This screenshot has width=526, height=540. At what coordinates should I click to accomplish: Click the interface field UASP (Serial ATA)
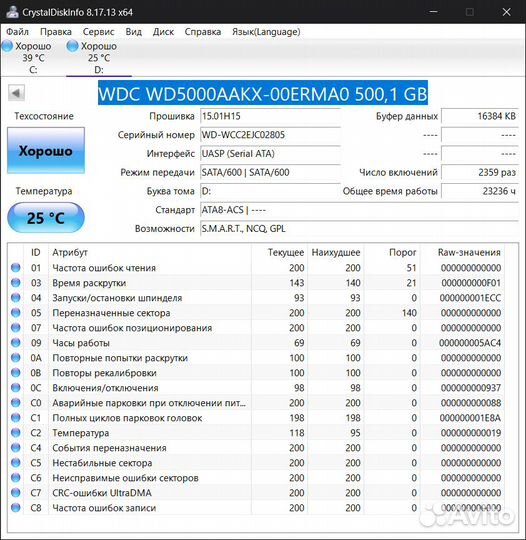click(270, 154)
